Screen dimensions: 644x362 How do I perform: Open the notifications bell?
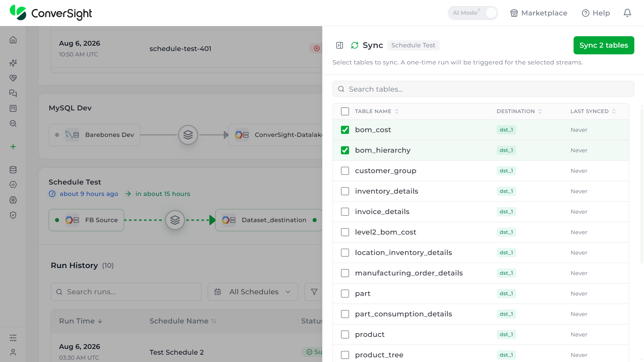click(x=627, y=13)
